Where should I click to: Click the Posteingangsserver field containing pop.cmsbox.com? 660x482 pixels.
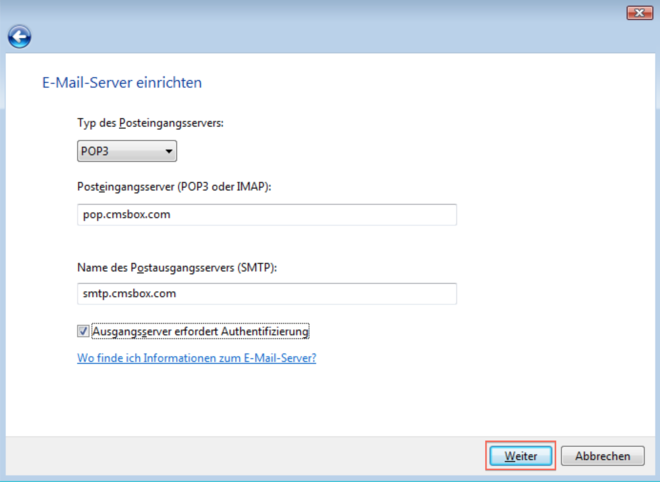pos(266,215)
